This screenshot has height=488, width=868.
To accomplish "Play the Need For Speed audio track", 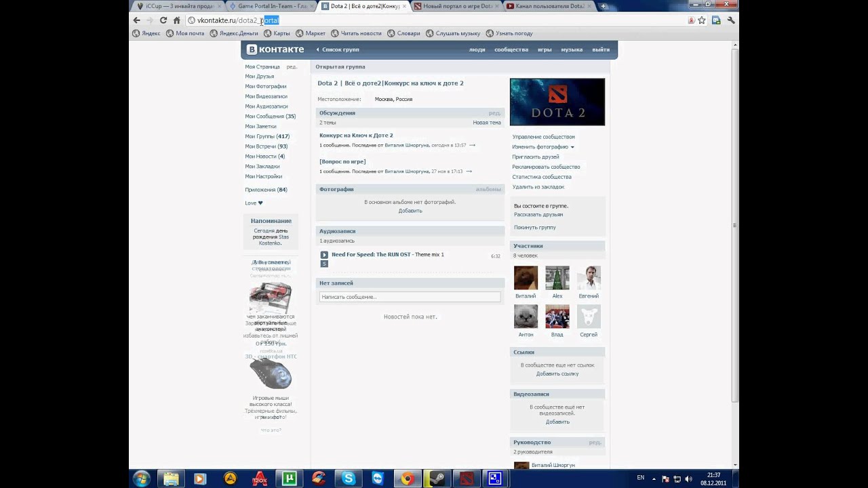I will (x=324, y=255).
